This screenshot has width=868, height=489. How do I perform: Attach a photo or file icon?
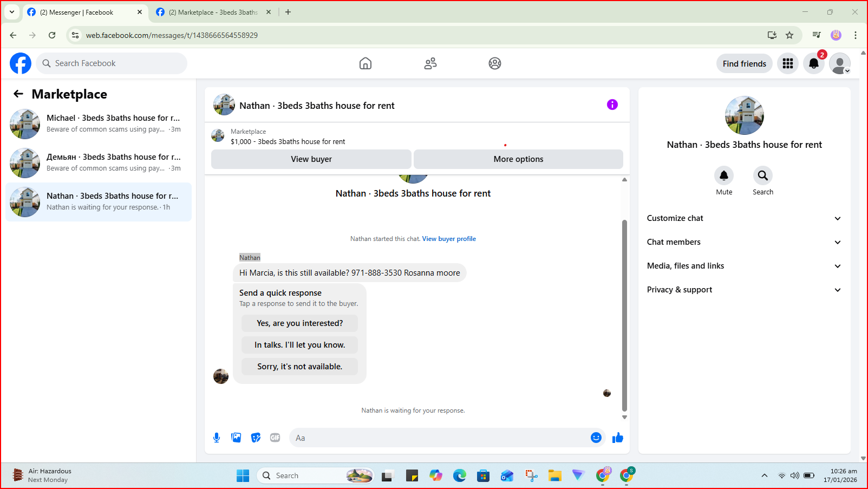click(236, 438)
